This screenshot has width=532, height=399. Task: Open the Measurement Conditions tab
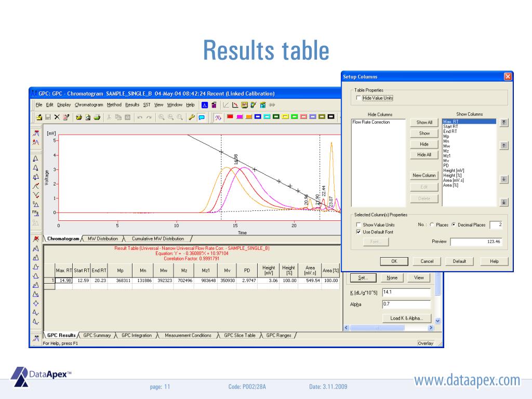coord(188,336)
